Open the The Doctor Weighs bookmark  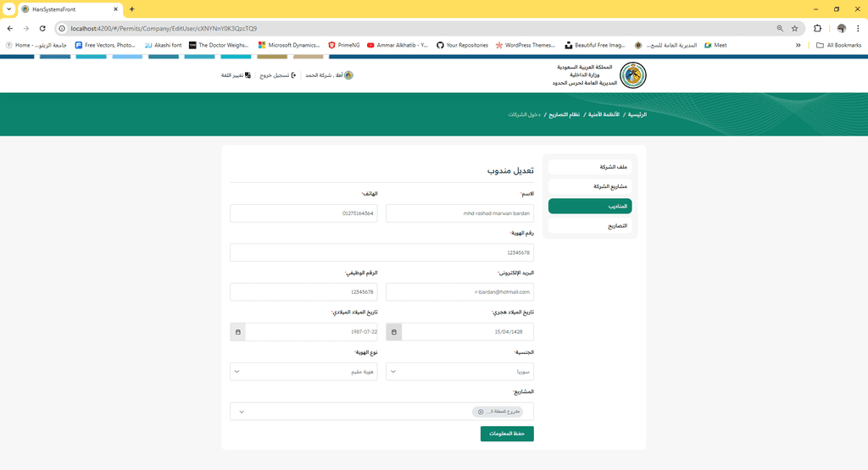219,46
